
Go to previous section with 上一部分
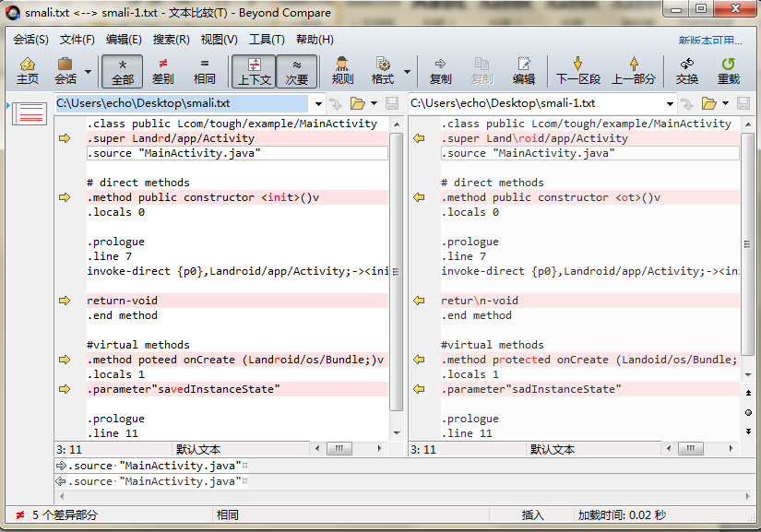click(636, 71)
